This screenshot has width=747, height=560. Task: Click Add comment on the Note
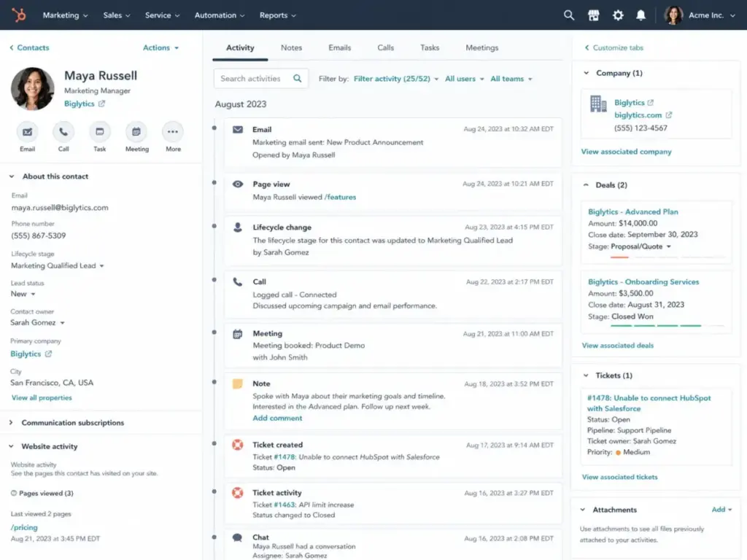[x=277, y=418]
